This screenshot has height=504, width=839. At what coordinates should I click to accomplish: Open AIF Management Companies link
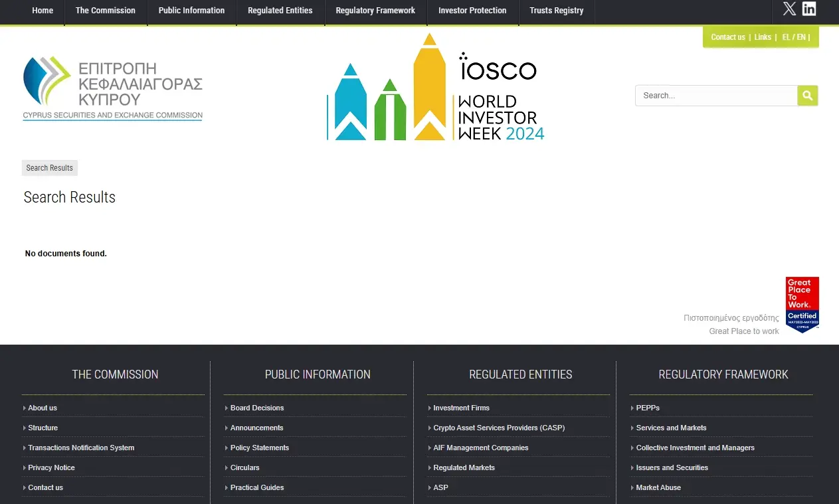point(481,448)
